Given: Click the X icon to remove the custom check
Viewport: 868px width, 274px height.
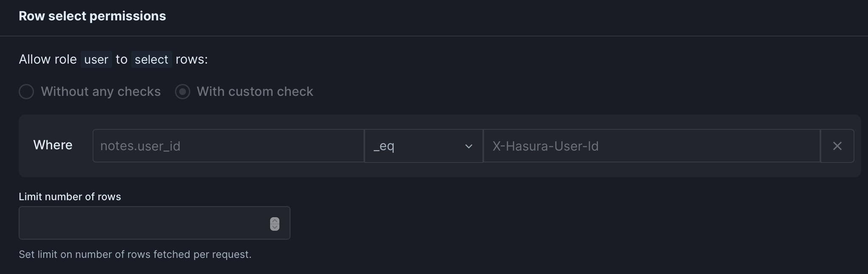Looking at the screenshot, I should pyautogui.click(x=837, y=146).
